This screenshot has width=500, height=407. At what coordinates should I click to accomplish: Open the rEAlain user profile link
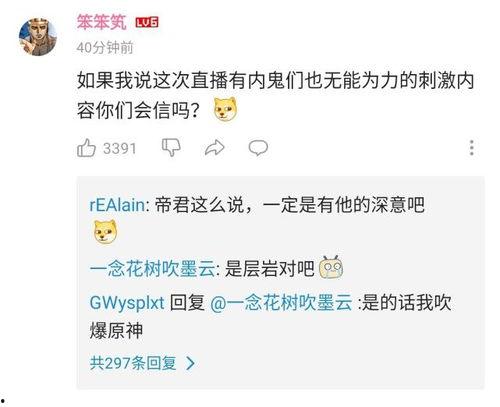click(117, 205)
